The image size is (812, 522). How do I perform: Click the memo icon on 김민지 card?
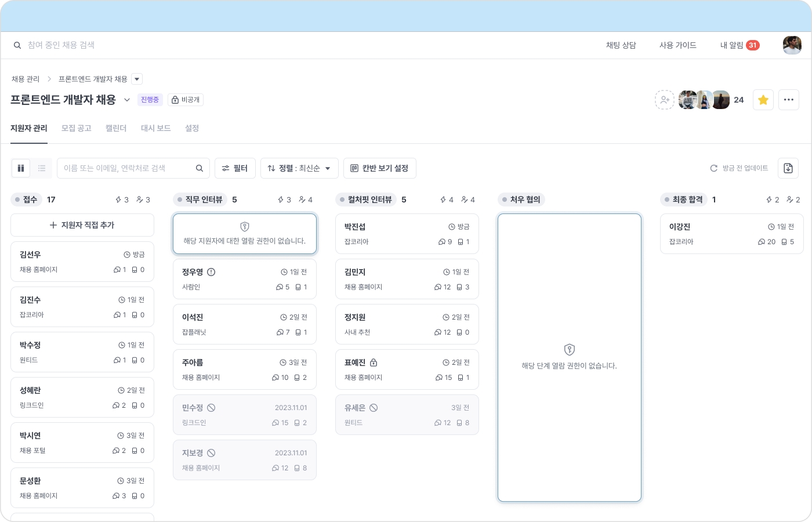[x=459, y=287]
